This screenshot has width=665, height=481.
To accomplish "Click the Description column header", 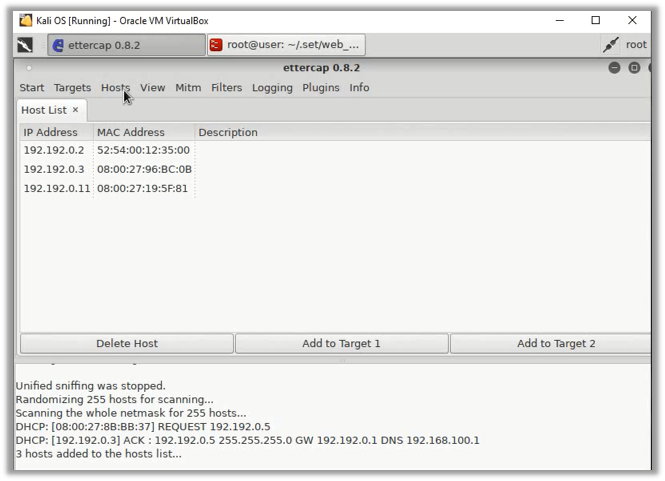I will (x=422, y=132).
